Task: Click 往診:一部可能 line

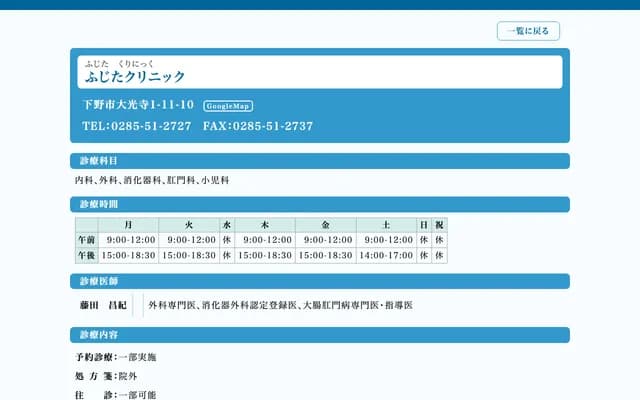Action: (x=116, y=395)
